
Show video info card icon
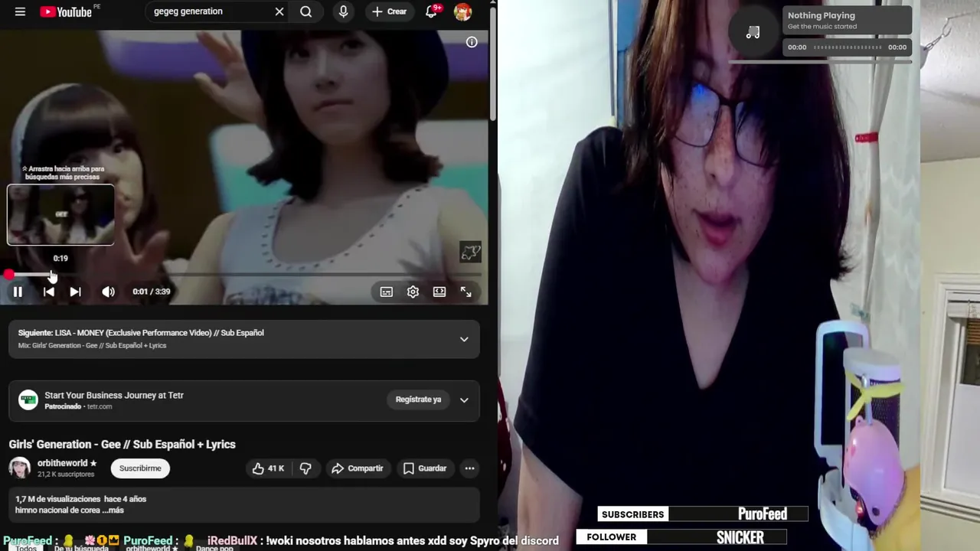tap(472, 42)
